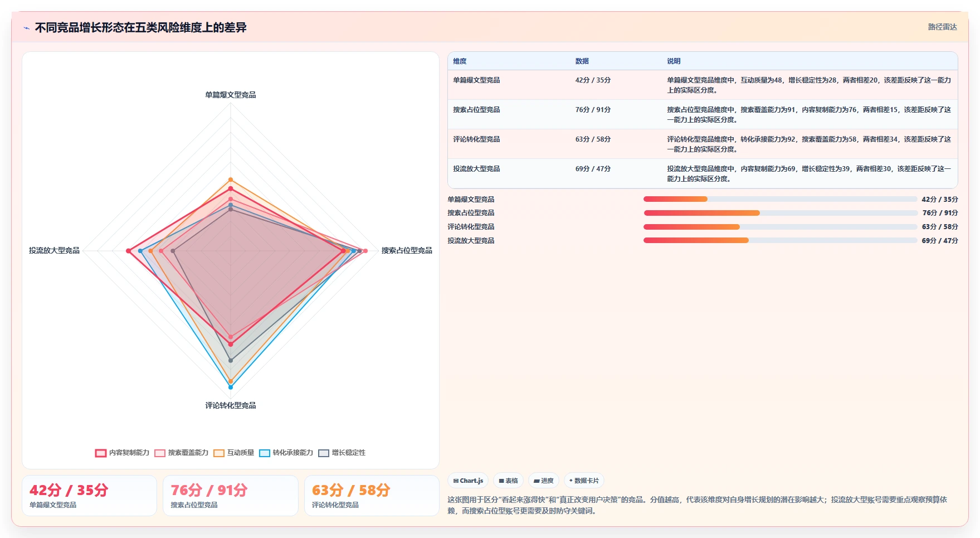The height and width of the screenshot is (538, 980).
Task: Click table cell 69分 / 47分
Action: point(593,169)
